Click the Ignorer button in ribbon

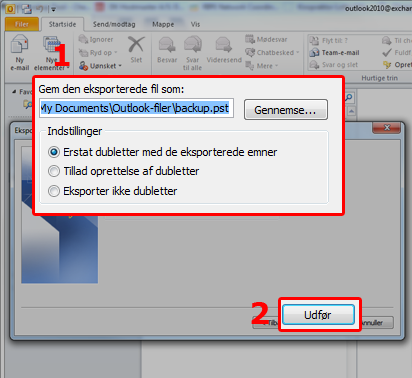(x=96, y=39)
